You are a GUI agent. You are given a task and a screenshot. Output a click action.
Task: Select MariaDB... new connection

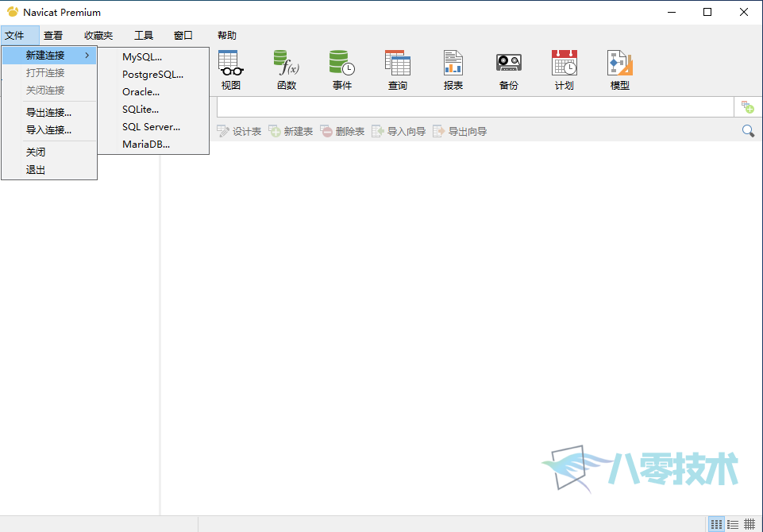pos(153,145)
